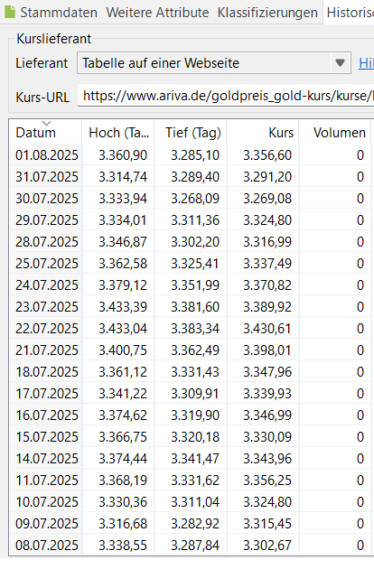Open the Klassifizierungen tab
This screenshot has width=374, height=588.
click(x=267, y=13)
